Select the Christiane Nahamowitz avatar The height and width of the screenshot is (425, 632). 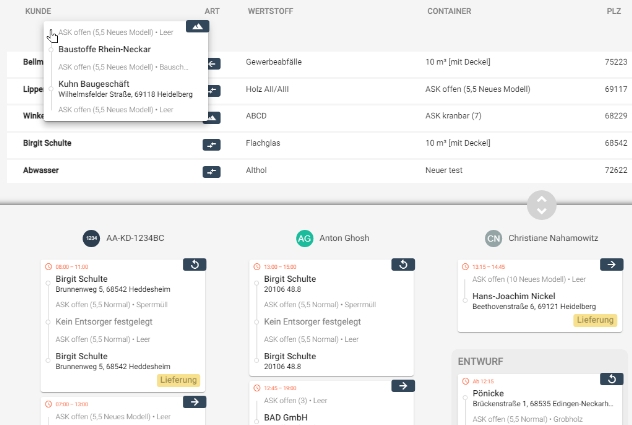click(493, 239)
